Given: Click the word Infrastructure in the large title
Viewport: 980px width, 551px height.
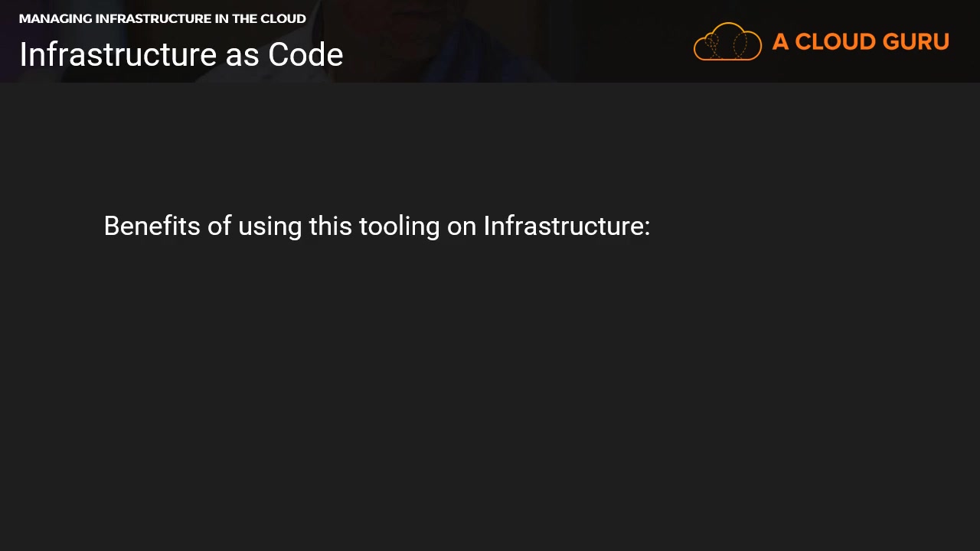Looking at the screenshot, I should pos(118,55).
